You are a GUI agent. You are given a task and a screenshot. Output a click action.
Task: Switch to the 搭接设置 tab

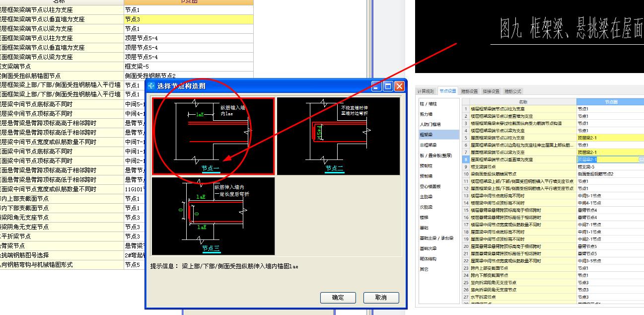click(x=491, y=91)
